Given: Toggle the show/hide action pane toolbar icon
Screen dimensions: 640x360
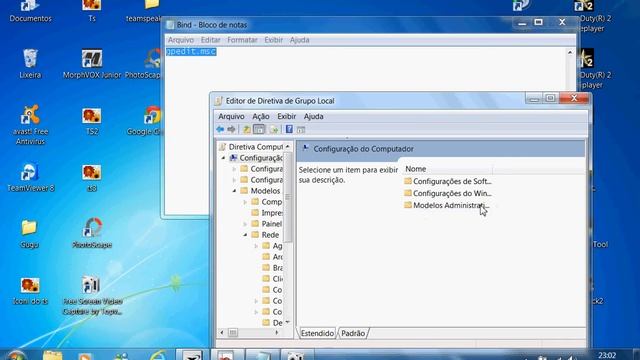Looking at the screenshot, I should [301, 130].
